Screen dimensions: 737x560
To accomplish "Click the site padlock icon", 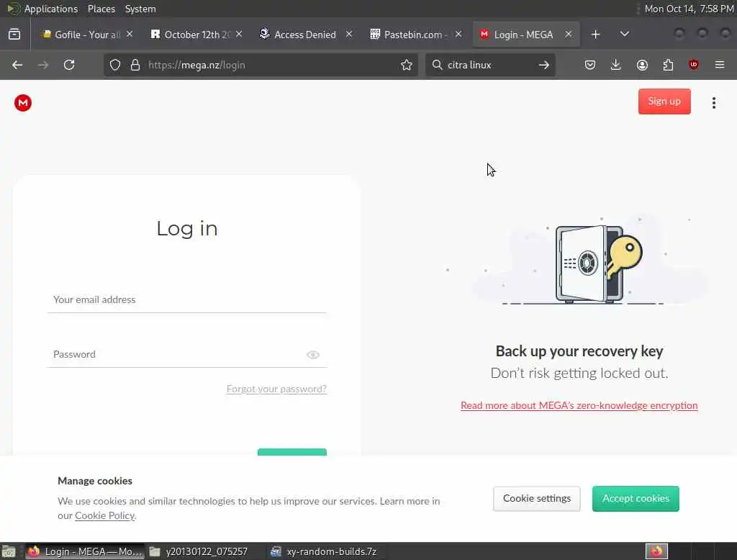I will point(135,65).
